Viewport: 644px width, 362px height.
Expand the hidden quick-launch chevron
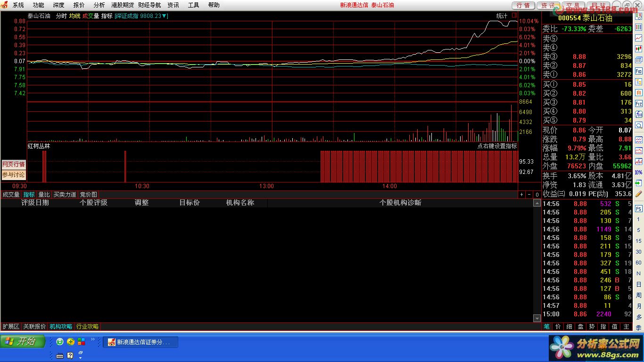pyautogui.click(x=93, y=339)
